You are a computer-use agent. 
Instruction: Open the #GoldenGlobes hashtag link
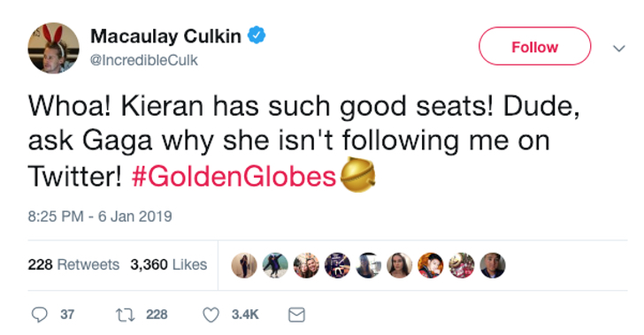click(x=234, y=177)
